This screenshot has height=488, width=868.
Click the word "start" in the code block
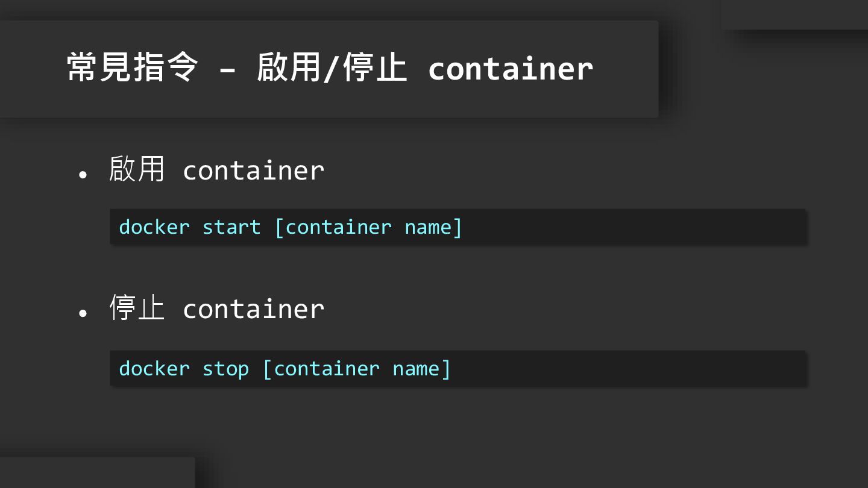click(231, 227)
